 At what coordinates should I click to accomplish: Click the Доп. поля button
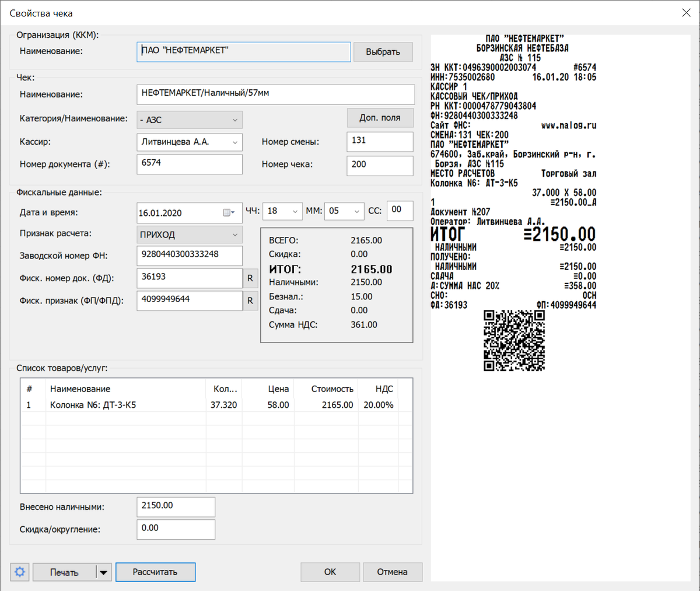(x=380, y=118)
